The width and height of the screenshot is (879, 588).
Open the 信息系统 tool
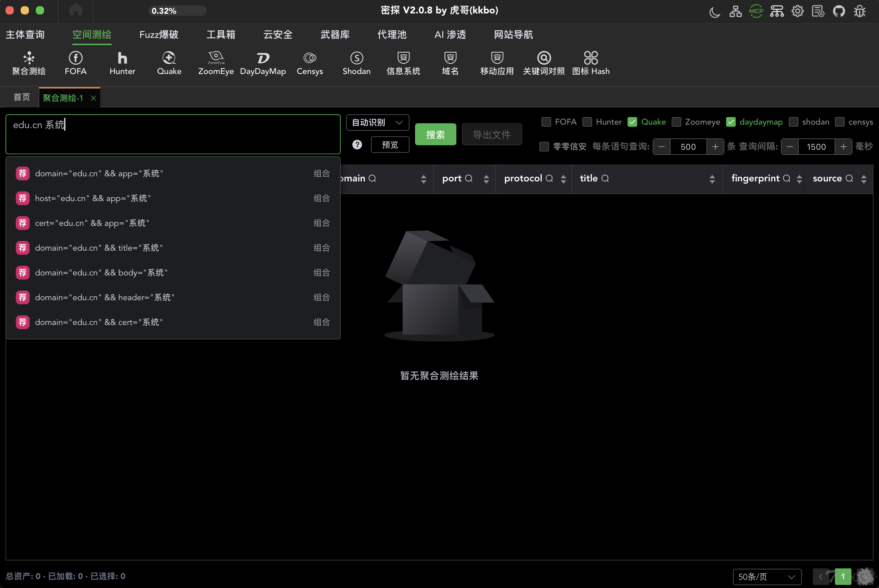[403, 63]
